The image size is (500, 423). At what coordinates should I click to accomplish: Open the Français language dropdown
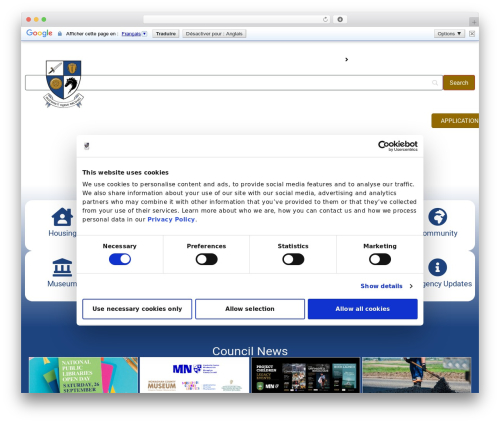pyautogui.click(x=134, y=34)
